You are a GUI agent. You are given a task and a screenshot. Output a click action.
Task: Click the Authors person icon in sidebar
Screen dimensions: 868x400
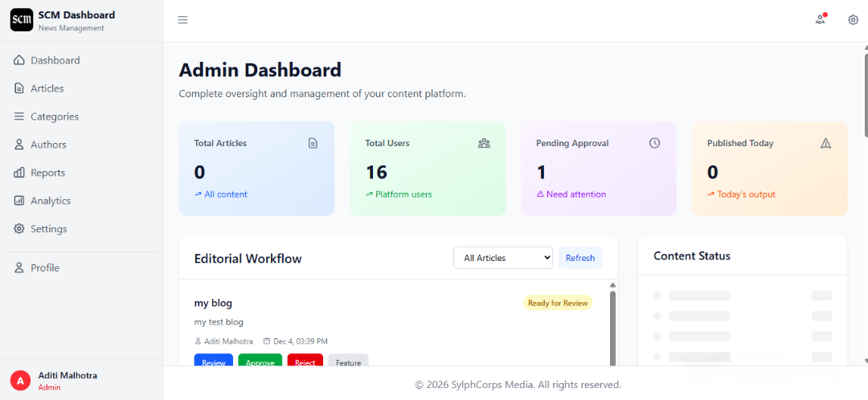pos(19,145)
